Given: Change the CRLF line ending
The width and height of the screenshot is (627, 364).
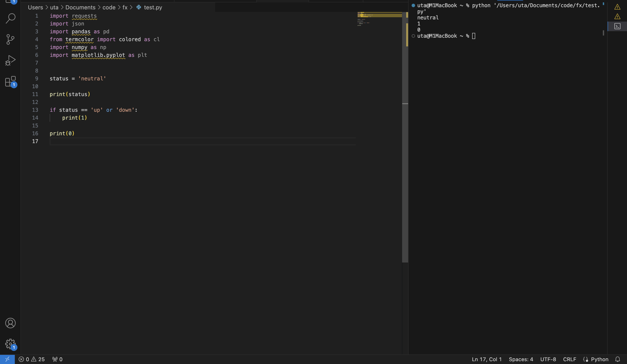Looking at the screenshot, I should [570, 359].
